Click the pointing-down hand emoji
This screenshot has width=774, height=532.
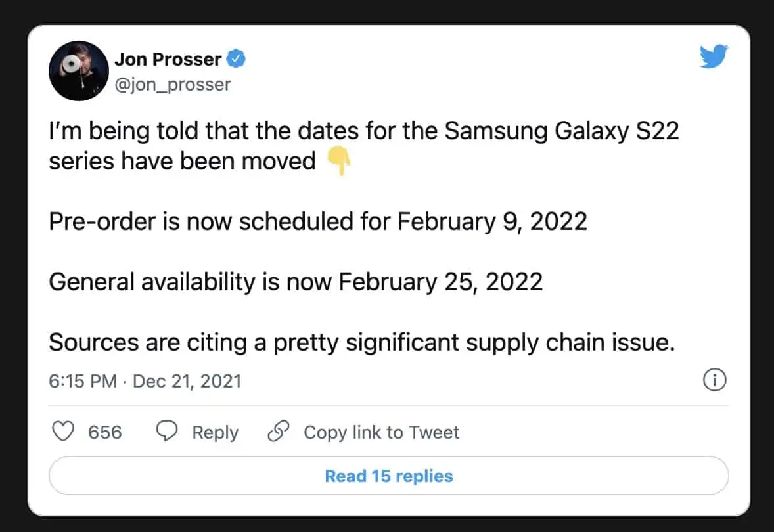click(338, 161)
